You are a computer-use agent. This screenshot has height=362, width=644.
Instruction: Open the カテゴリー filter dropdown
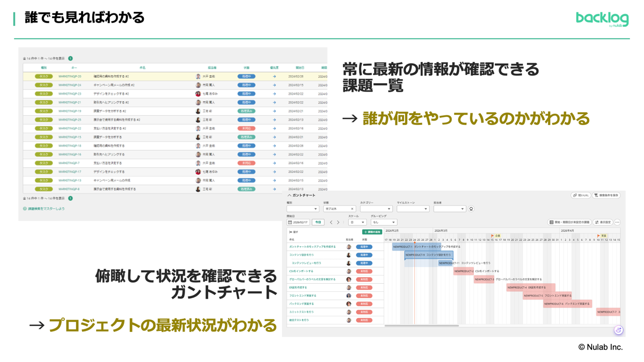click(x=376, y=209)
